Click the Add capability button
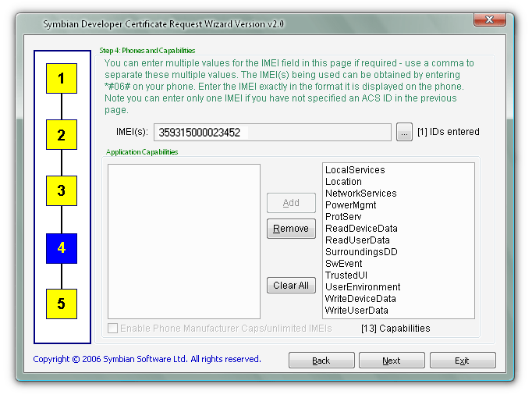The height and width of the screenshot is (398, 532). [291, 203]
